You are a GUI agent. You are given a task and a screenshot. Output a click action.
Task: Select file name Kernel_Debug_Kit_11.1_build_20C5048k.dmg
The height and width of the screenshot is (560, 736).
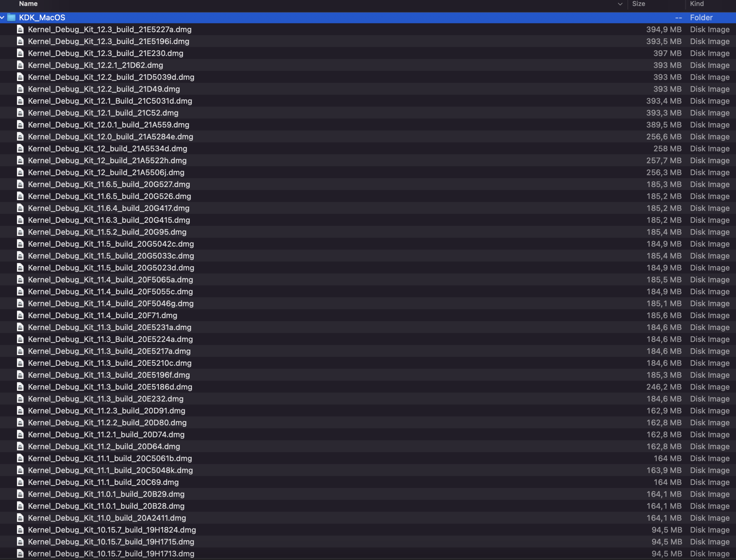110,470
